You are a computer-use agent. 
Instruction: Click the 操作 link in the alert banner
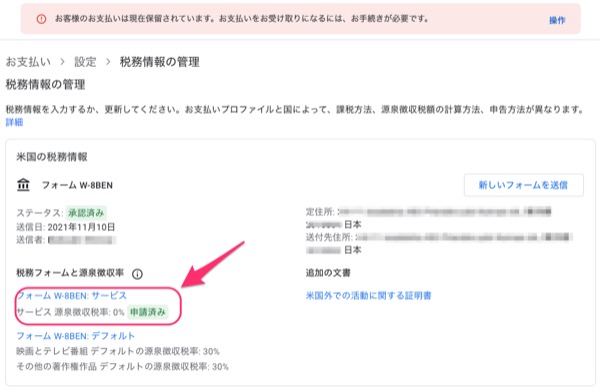coord(557,20)
